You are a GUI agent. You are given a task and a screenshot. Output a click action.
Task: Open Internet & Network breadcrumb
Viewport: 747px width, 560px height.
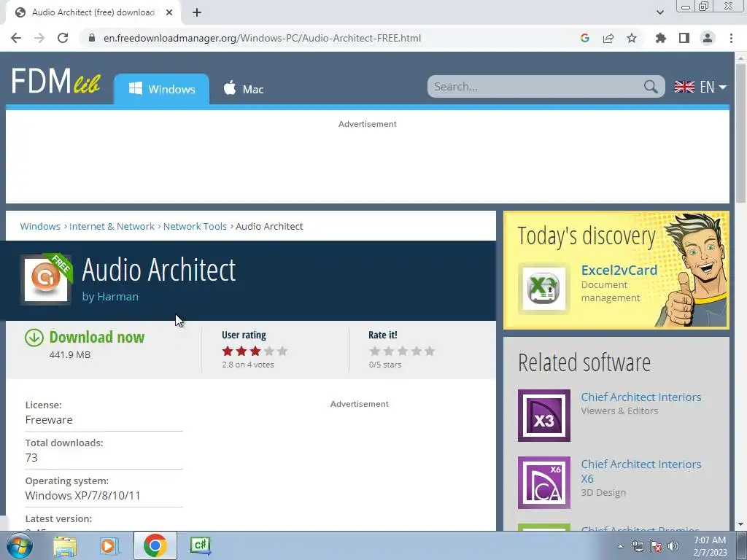tap(112, 226)
